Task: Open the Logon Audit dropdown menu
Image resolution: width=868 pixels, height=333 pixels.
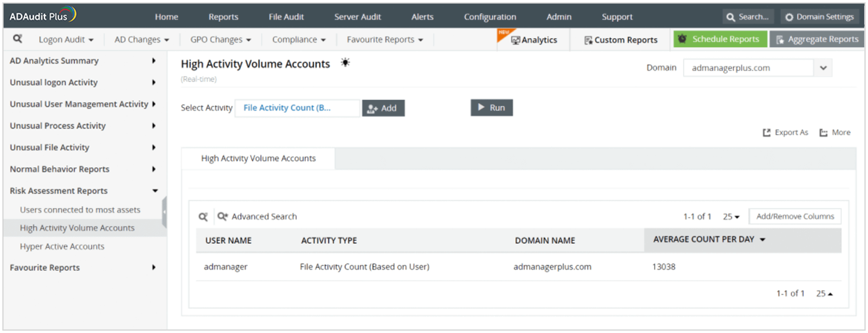Action: click(x=66, y=40)
